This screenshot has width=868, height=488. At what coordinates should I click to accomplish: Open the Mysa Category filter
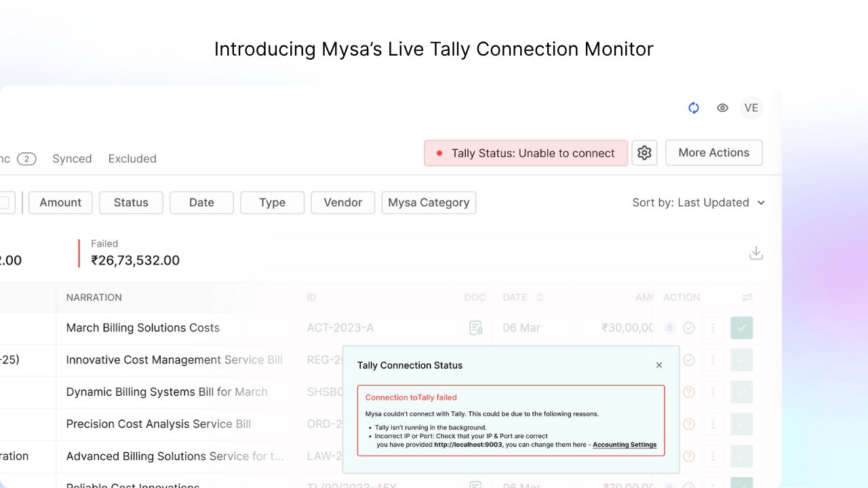429,203
